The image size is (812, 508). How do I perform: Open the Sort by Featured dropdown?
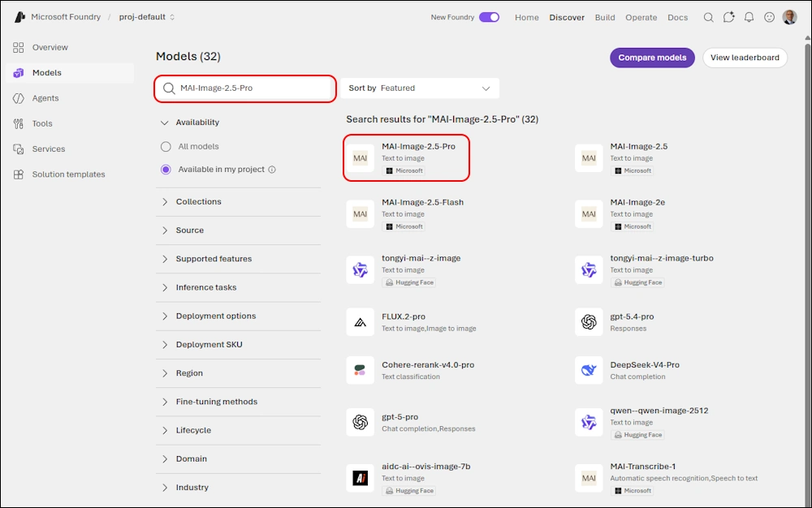420,88
